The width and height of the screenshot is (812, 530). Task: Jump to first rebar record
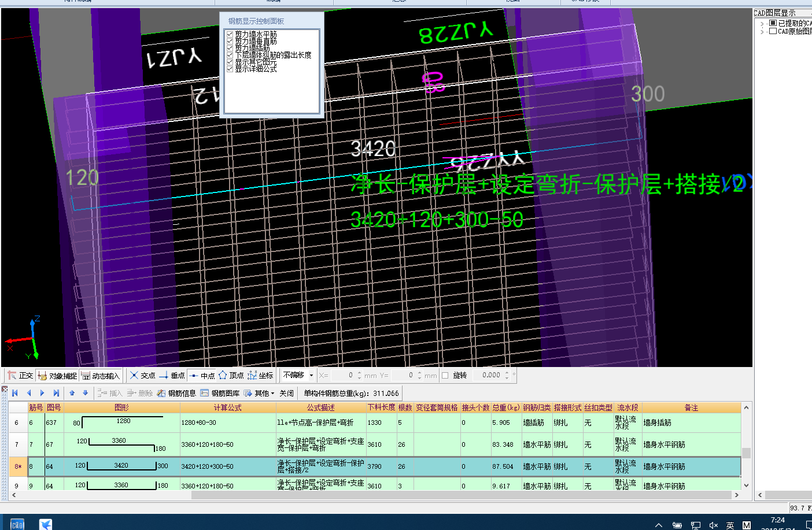tap(16, 393)
